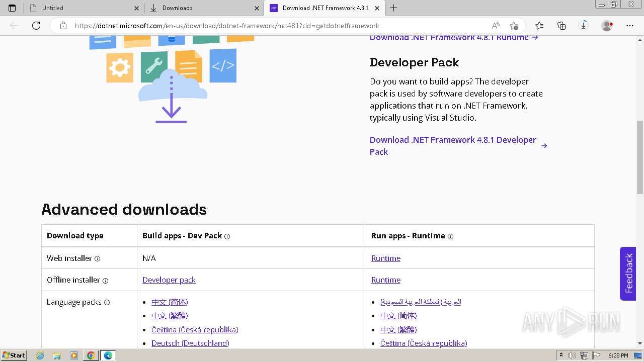Image resolution: width=644 pixels, height=362 pixels.
Task: Close the Downloads tab
Action: pyautogui.click(x=257, y=8)
